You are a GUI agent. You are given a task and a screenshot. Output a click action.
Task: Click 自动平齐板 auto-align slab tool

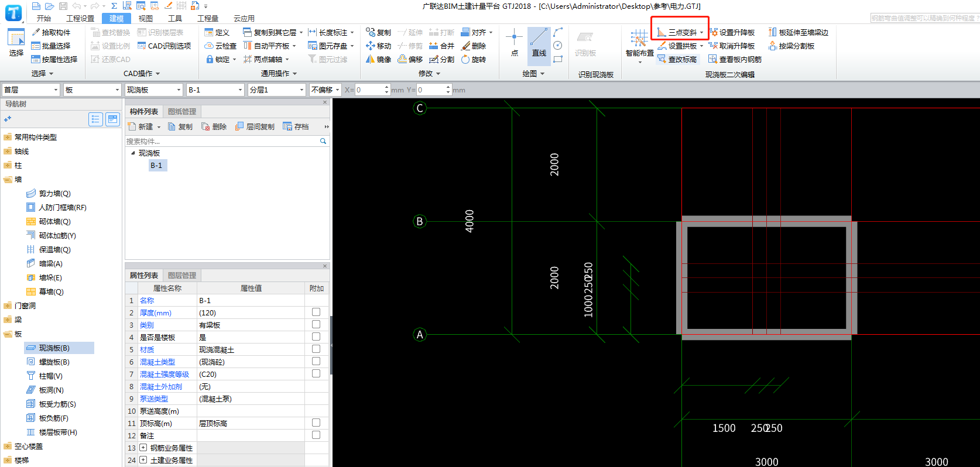coord(269,46)
